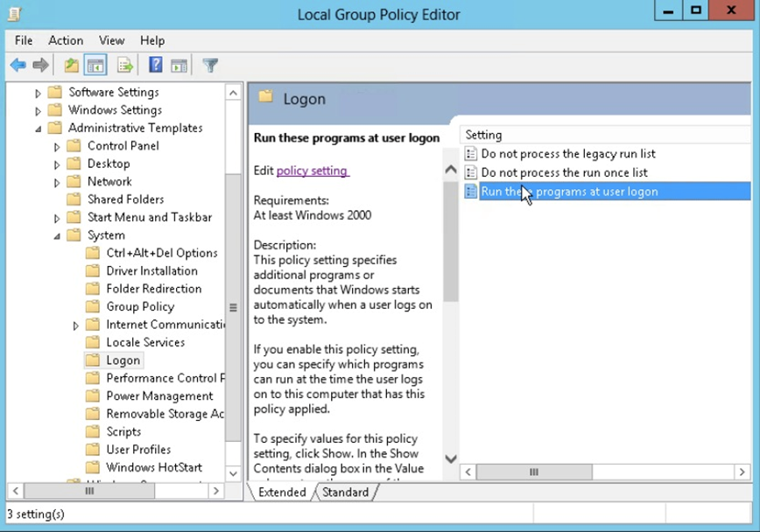Select the 'Do not process the run once list' setting
The width and height of the screenshot is (760, 532).
tap(564, 172)
